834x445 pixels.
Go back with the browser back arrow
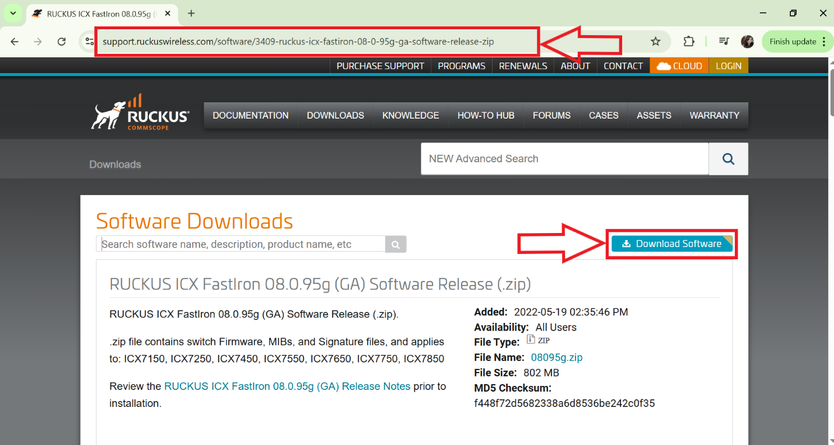14,42
